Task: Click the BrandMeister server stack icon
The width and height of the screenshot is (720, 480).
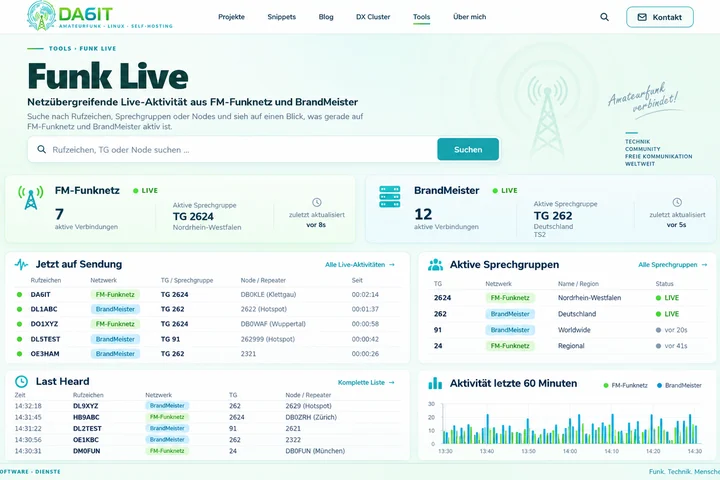Action: click(389, 197)
